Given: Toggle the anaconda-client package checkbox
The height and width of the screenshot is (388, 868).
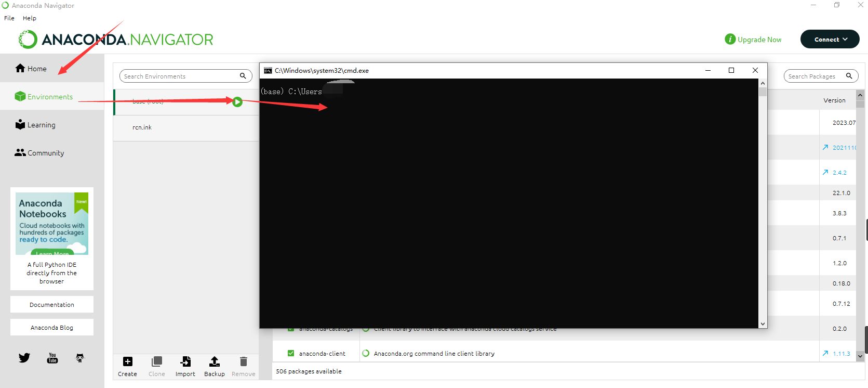Looking at the screenshot, I should click(x=291, y=353).
